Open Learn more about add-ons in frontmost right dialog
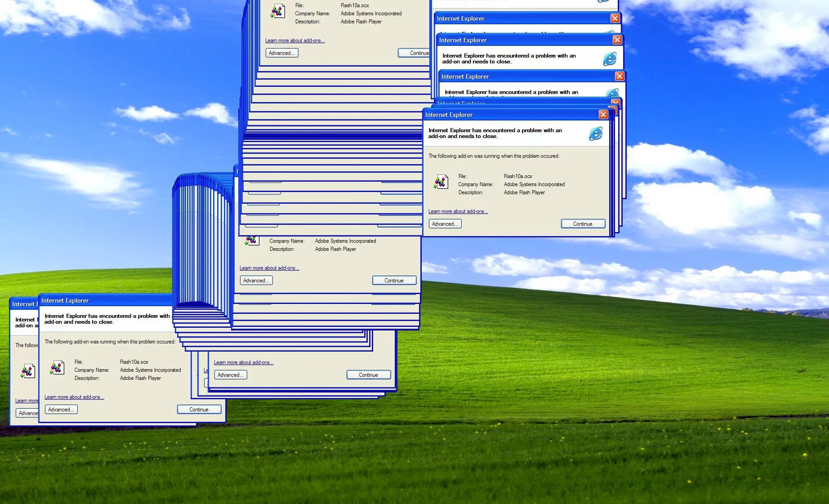The image size is (829, 504). tap(458, 211)
